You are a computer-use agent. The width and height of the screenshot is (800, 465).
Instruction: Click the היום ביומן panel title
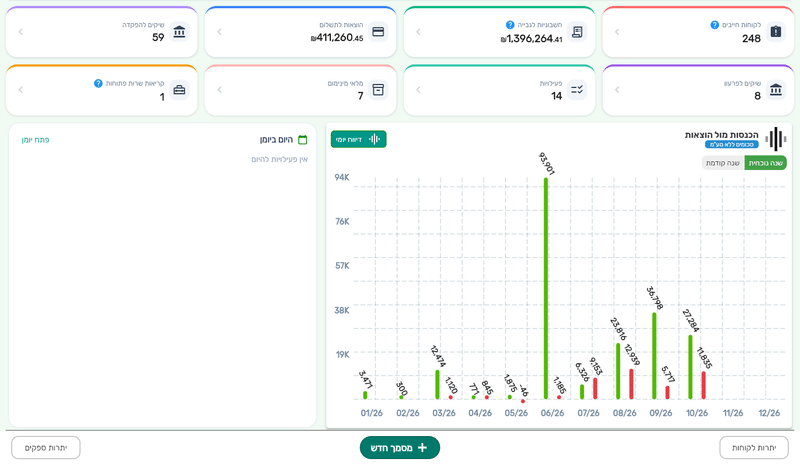pyautogui.click(x=276, y=140)
